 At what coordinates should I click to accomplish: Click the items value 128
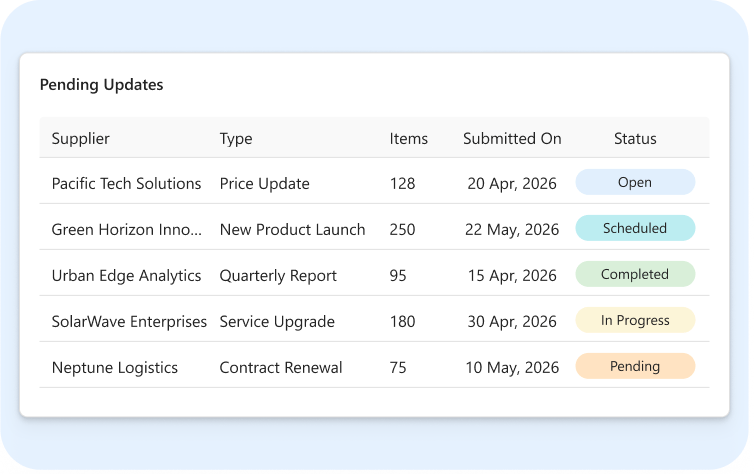(x=402, y=184)
